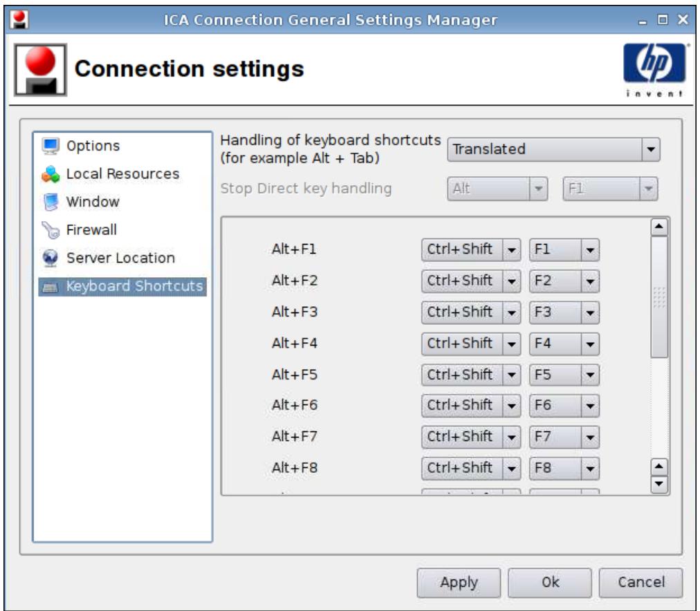Open Ctrl+Shift modifier dropdown for Alt+F7

pyautogui.click(x=471, y=437)
